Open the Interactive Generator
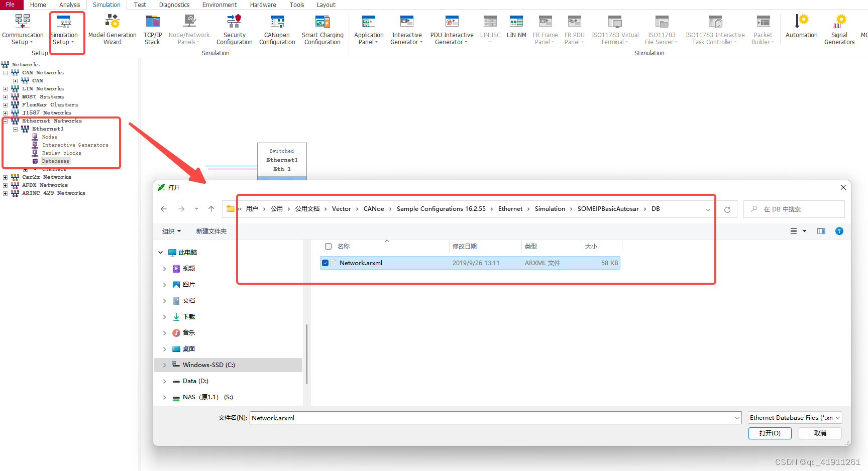The image size is (868, 471). click(407, 30)
